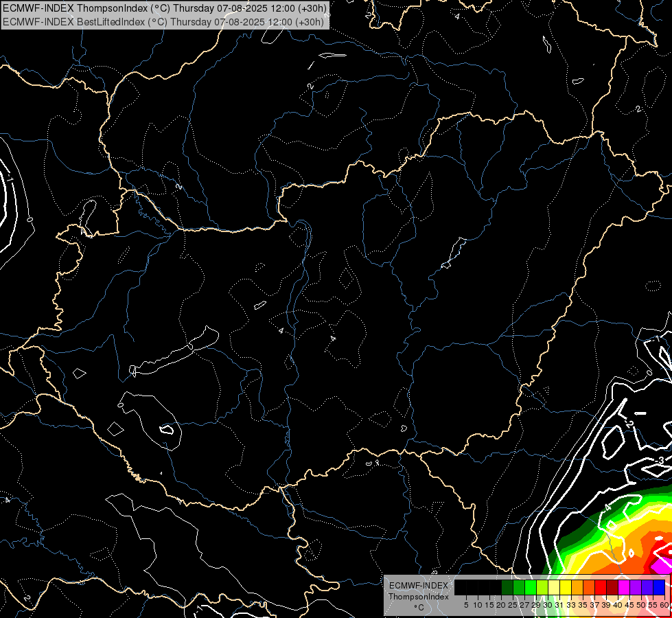
Task: Click the ECMWF-INDEX label inside the legend
Action: (x=419, y=586)
